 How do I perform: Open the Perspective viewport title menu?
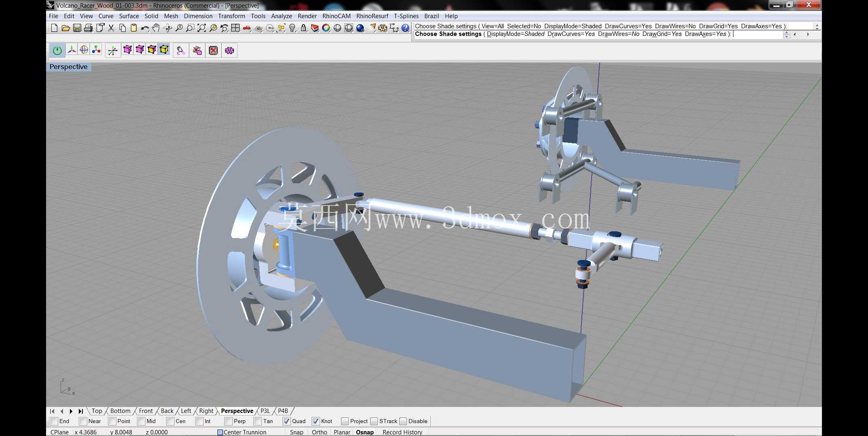pos(68,67)
